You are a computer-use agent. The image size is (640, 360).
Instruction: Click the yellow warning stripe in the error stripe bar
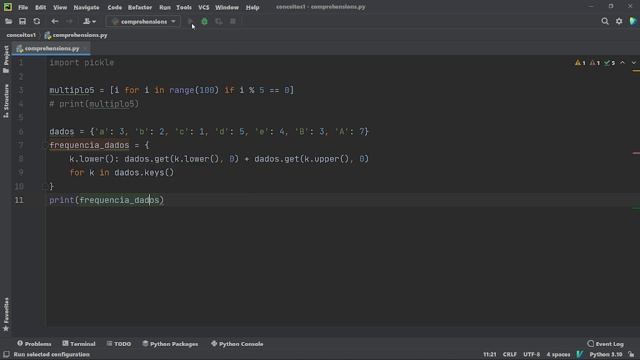tap(636, 71)
